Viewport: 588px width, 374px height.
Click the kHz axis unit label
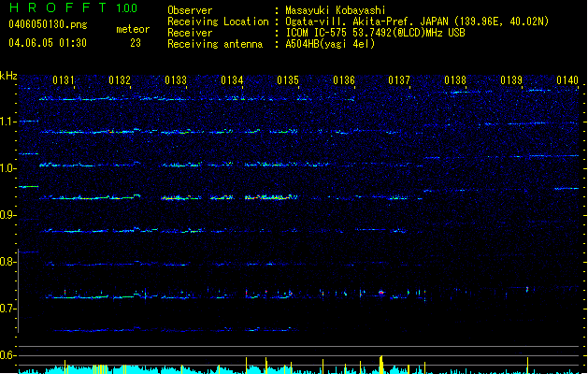point(8,76)
